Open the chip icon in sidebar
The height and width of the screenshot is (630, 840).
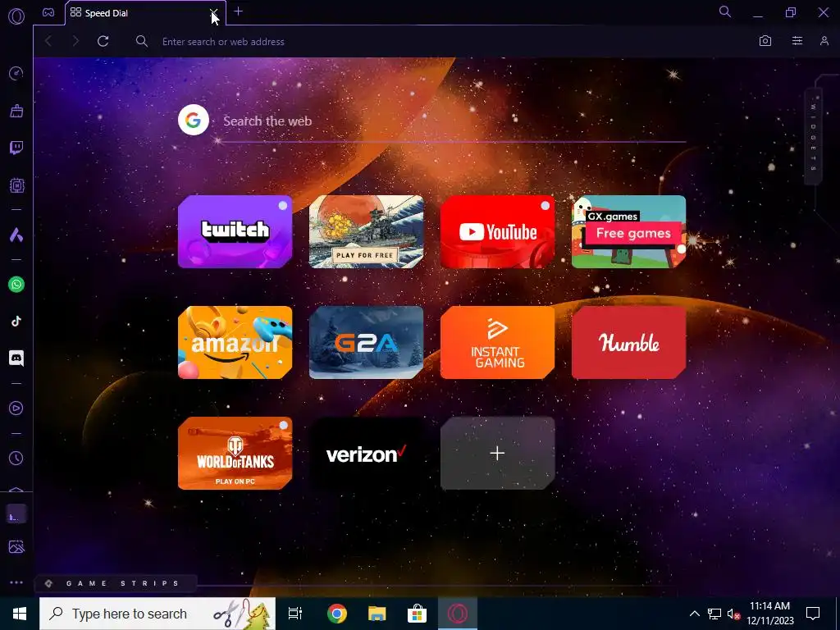[16, 185]
